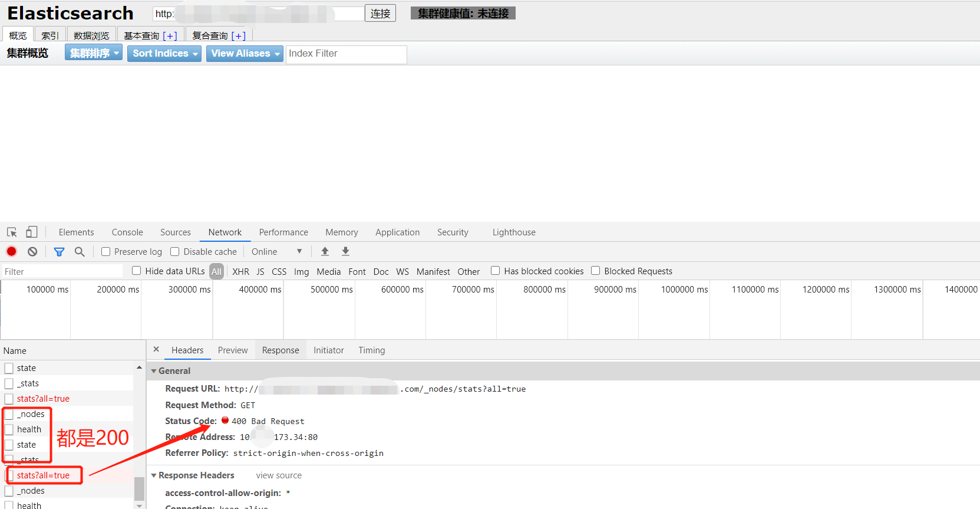
Task: Open the Online throttling dropdown
Action: [277, 252]
